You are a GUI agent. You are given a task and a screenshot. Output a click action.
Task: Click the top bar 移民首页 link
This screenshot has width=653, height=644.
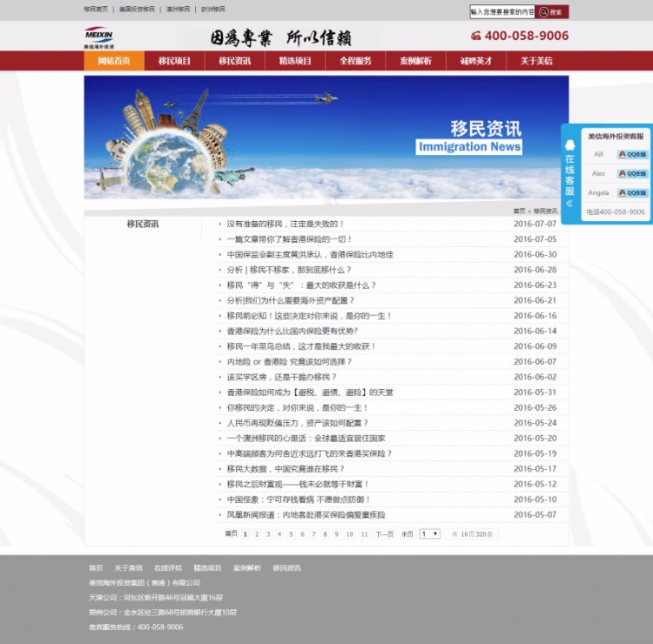point(96,9)
